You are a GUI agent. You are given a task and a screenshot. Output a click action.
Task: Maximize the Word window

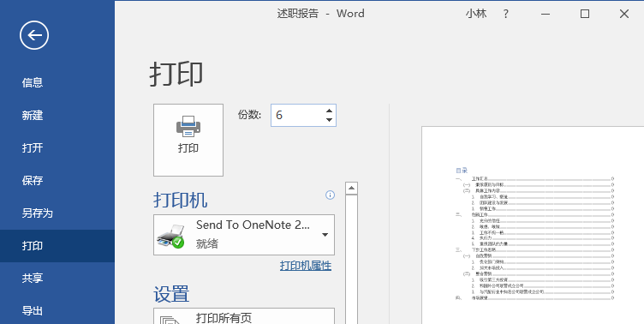(x=585, y=14)
